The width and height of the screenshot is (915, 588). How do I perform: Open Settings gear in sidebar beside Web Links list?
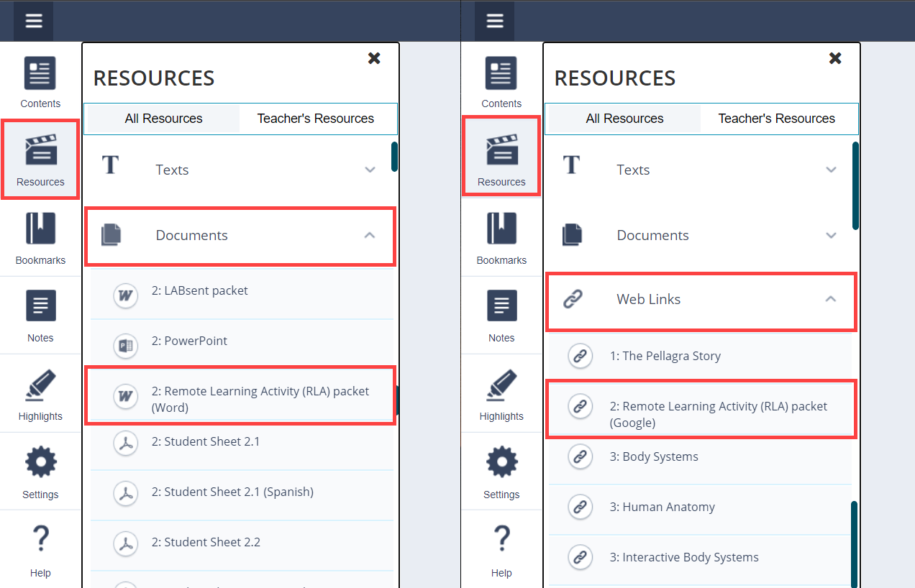coord(501,472)
